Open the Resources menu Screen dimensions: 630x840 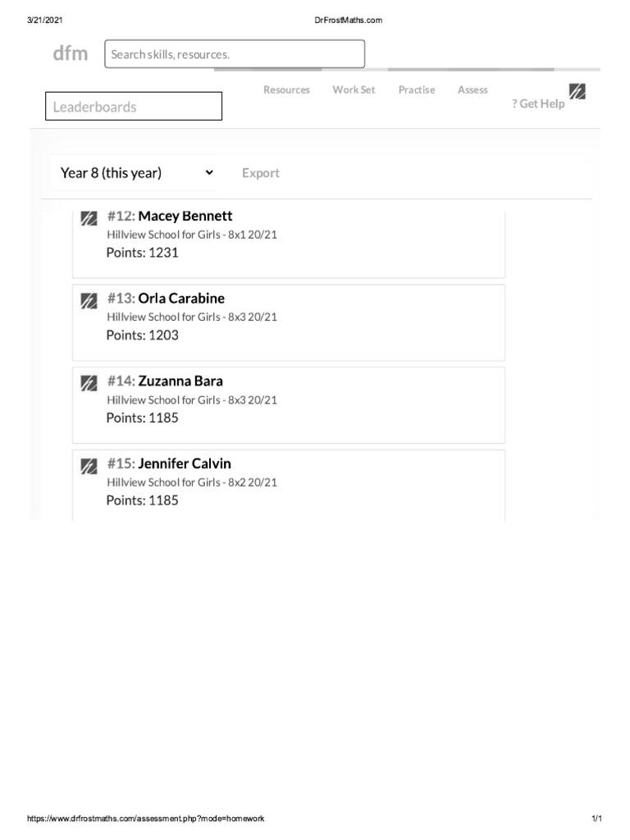(286, 90)
